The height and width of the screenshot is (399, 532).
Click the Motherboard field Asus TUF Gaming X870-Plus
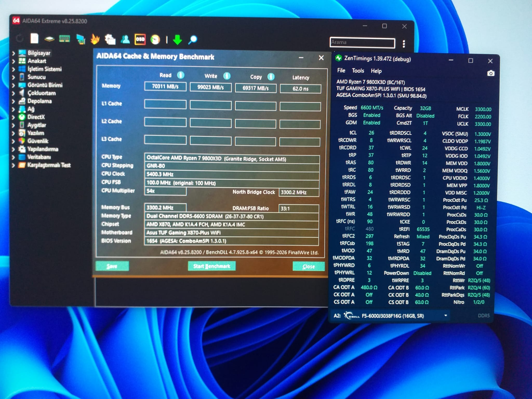pos(232,233)
